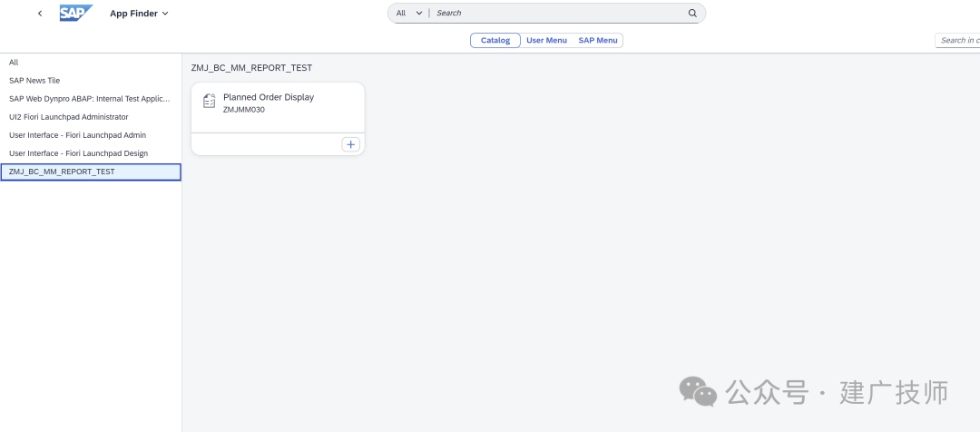Focus the top Search field
This screenshot has width=980, height=432.
559,13
